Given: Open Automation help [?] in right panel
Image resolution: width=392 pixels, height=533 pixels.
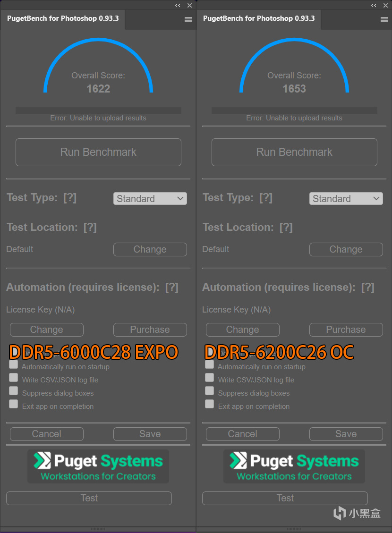Looking at the screenshot, I should (368, 288).
